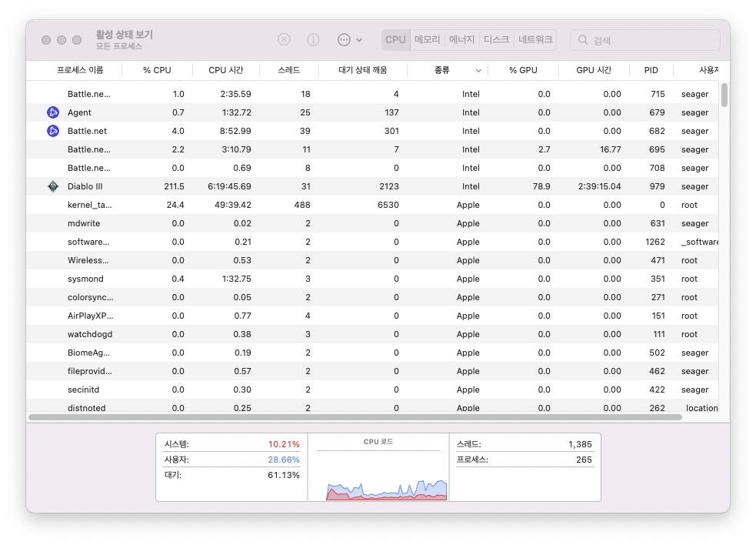Screen dimensions: 756x545
Task: Select the mdwrite process name
Action: [x=84, y=223]
